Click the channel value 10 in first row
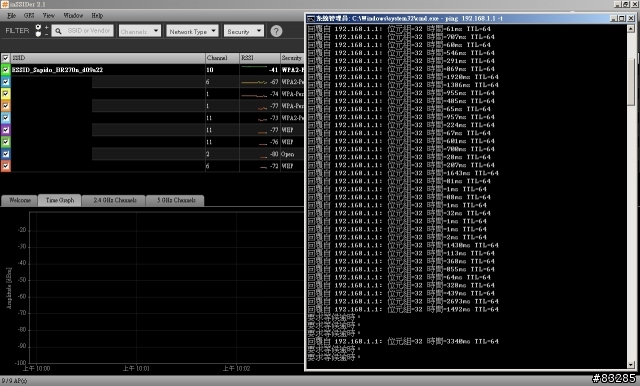The image size is (640, 386). 210,70
